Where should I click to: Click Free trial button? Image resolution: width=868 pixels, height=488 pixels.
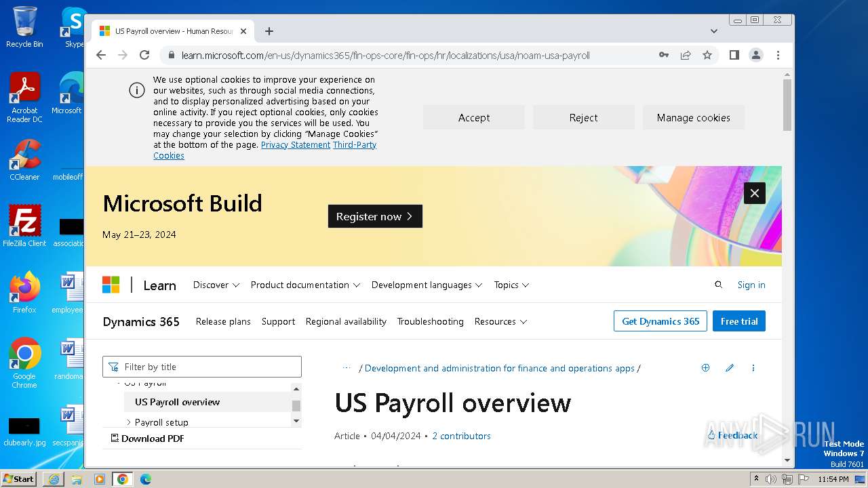pos(739,321)
